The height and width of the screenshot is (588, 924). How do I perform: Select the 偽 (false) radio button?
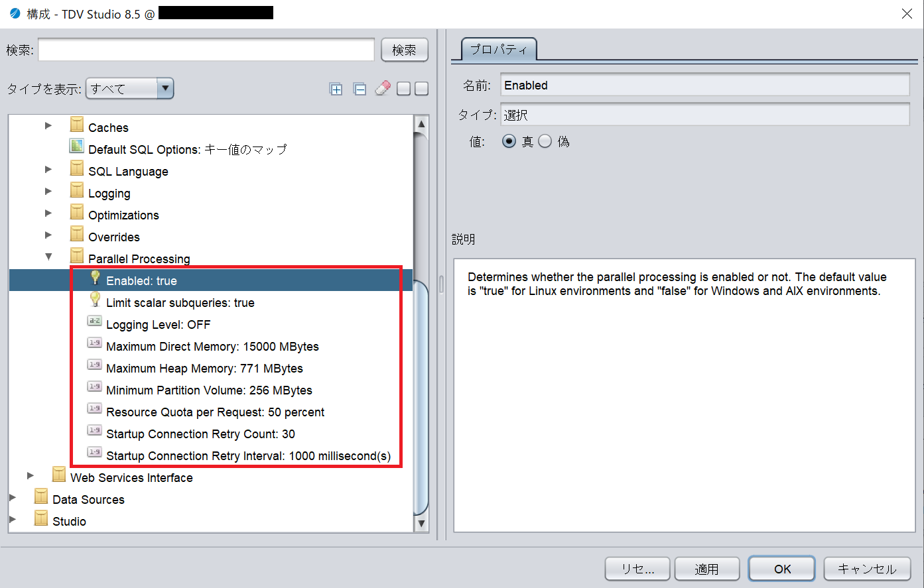pos(545,141)
